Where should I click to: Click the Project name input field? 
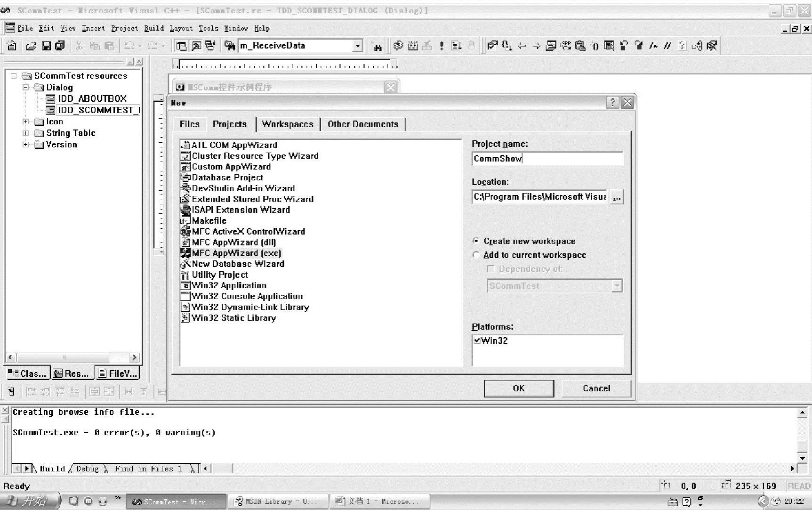tap(547, 159)
